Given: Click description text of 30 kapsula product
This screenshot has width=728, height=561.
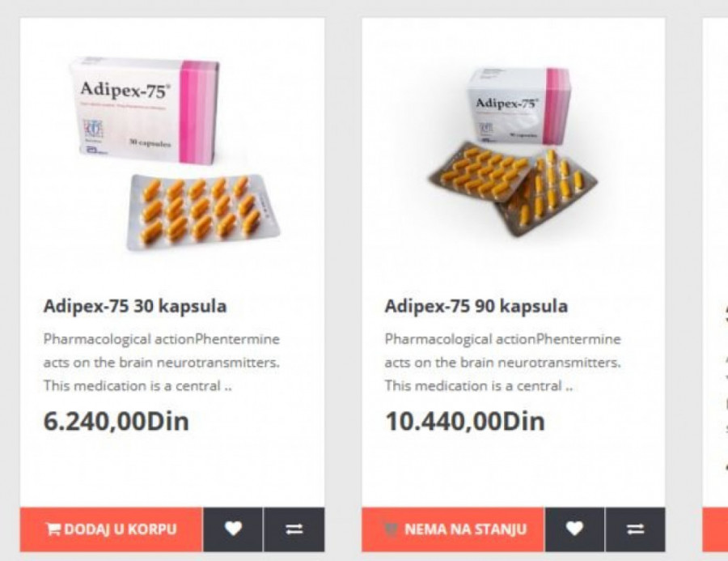Looking at the screenshot, I should (x=162, y=362).
